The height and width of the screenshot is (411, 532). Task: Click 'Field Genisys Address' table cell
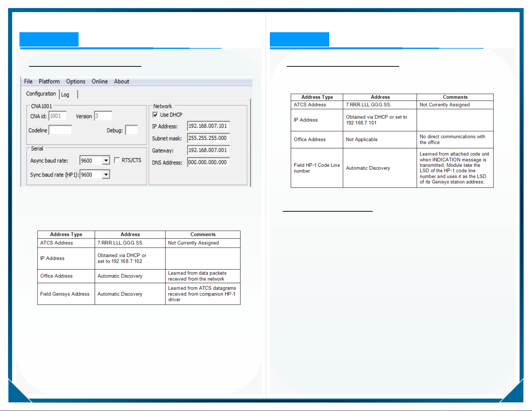tap(66, 294)
